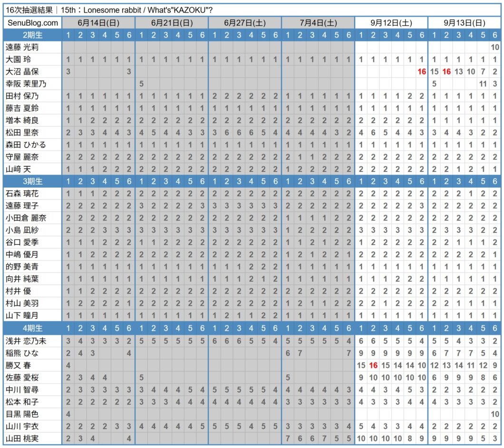504x448 pixels.
Task: Click the name 的野 美青
Action: [x=22, y=267]
